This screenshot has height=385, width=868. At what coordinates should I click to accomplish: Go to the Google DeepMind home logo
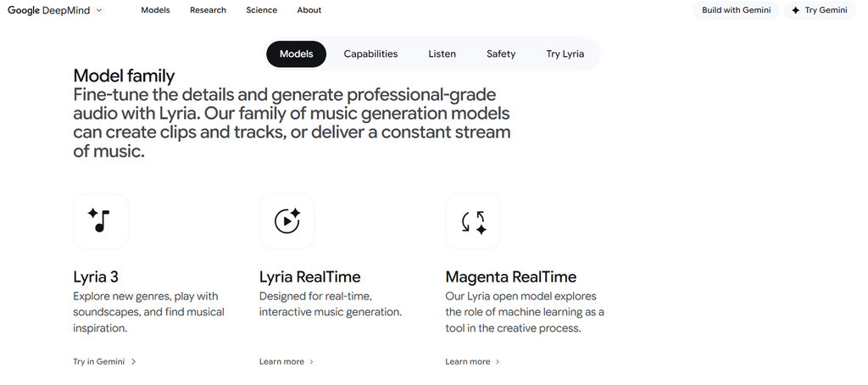[x=48, y=10]
